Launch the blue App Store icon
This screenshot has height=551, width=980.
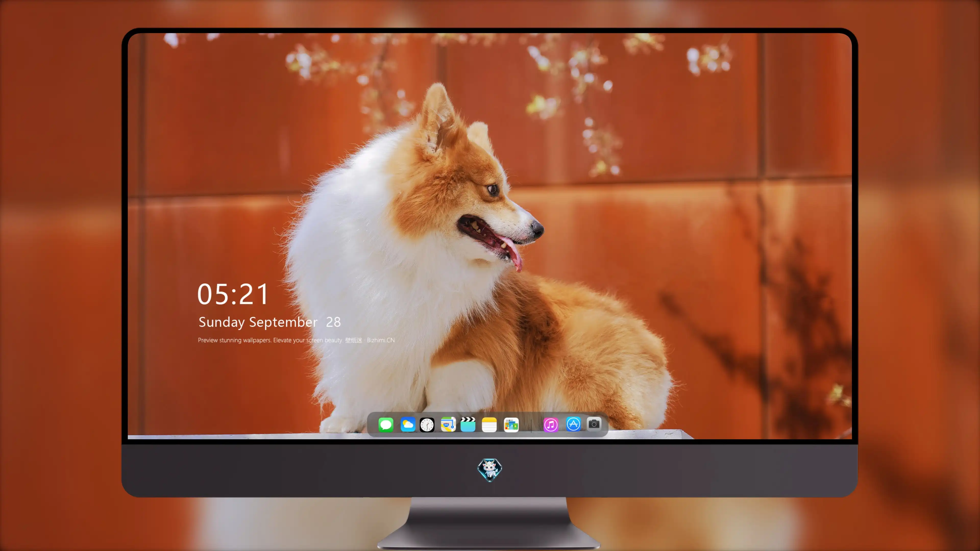[x=573, y=424]
